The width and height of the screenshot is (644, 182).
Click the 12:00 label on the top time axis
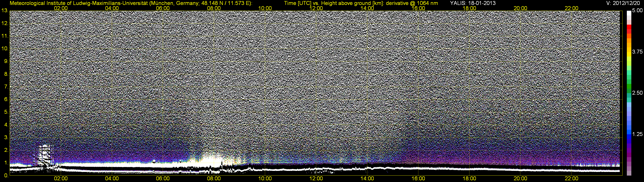click(x=316, y=8)
